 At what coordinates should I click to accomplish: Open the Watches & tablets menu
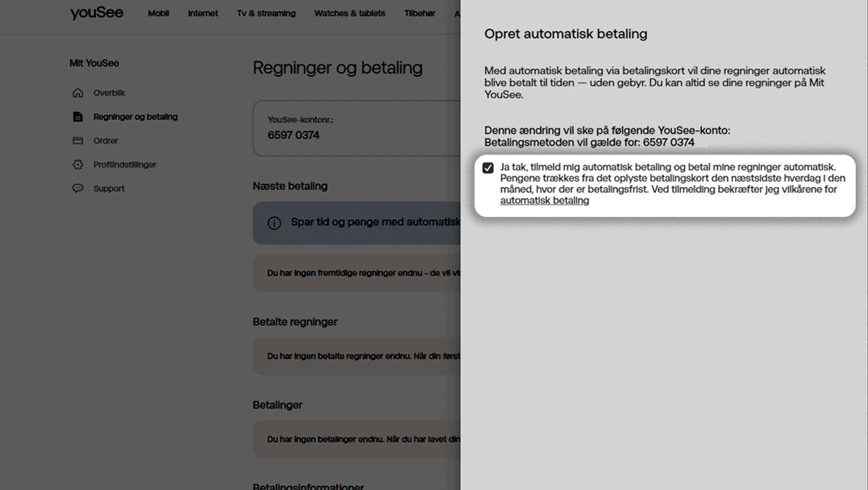[x=349, y=14]
